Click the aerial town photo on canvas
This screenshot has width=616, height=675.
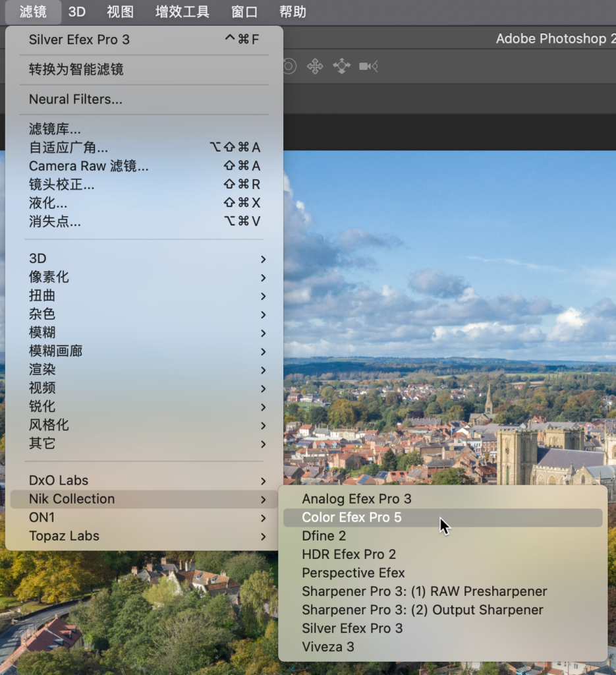click(449, 318)
